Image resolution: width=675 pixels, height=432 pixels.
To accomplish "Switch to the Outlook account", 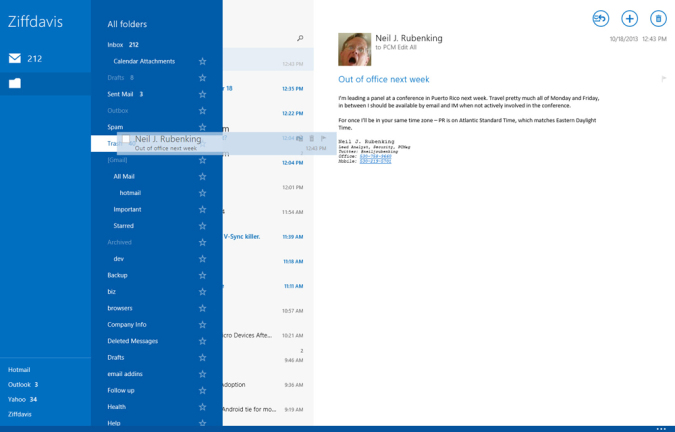I will [23, 385].
